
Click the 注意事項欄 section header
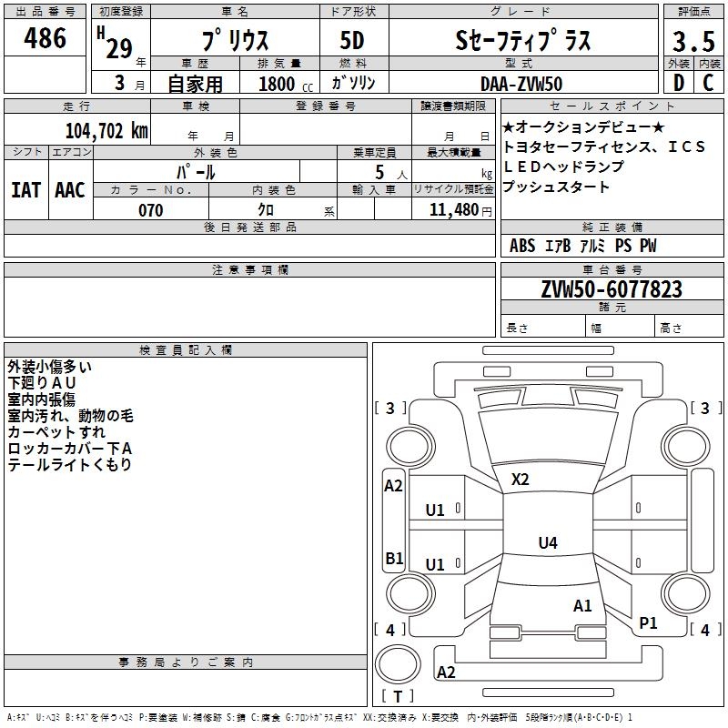(x=249, y=269)
